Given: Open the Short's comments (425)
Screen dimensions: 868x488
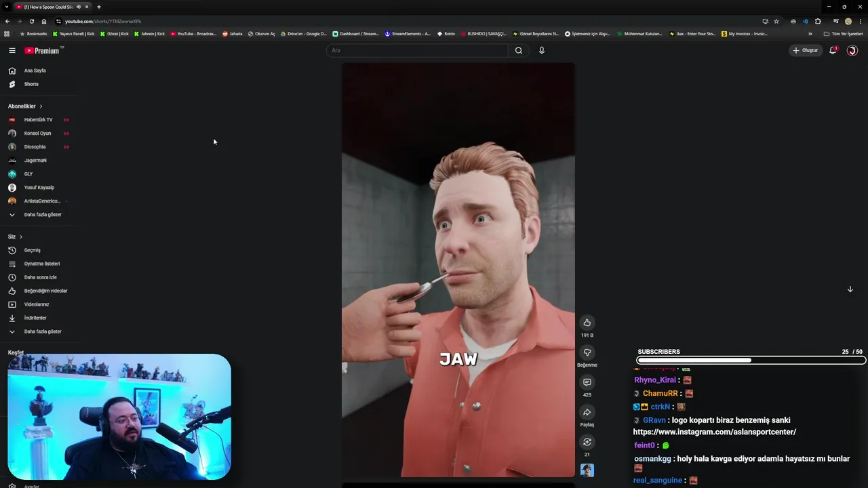Looking at the screenshot, I should coord(587,382).
